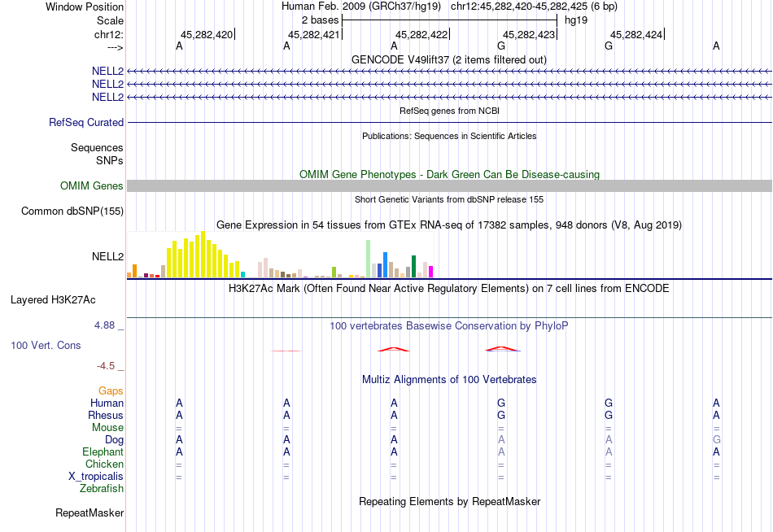
Task: Click the Common dbSNP(155) track label
Action: coord(72,211)
